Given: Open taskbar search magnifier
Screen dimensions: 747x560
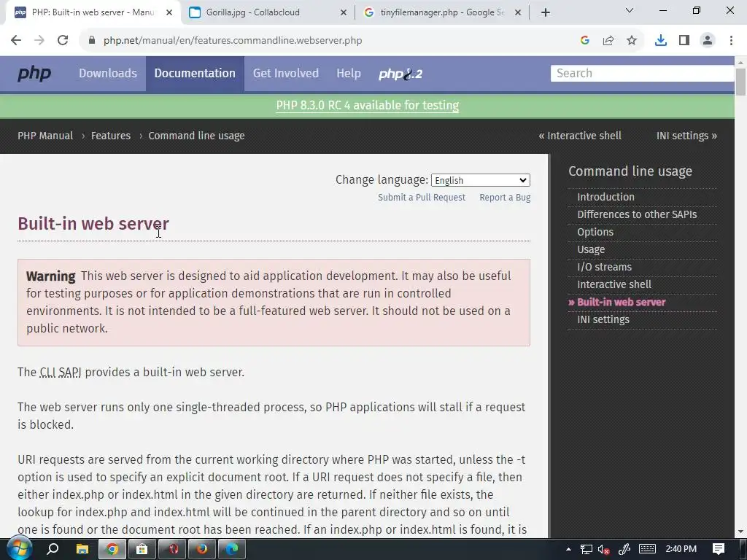Looking at the screenshot, I should [x=53, y=549].
